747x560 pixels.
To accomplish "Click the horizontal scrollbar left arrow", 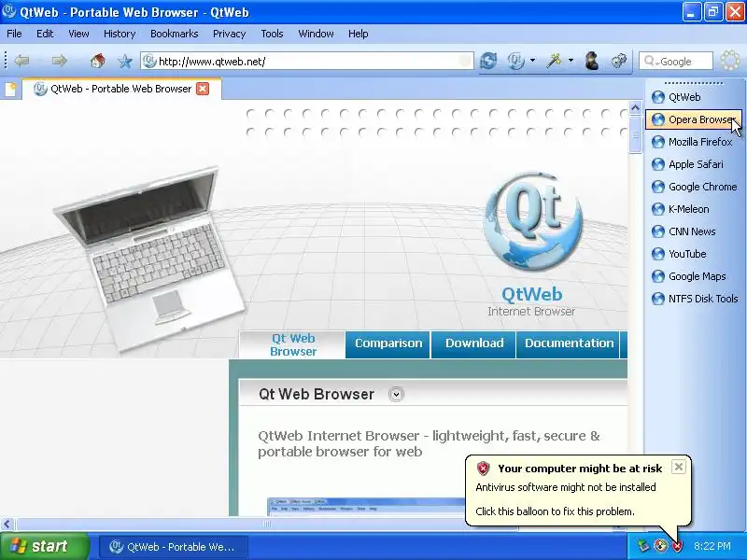I will coord(7,524).
